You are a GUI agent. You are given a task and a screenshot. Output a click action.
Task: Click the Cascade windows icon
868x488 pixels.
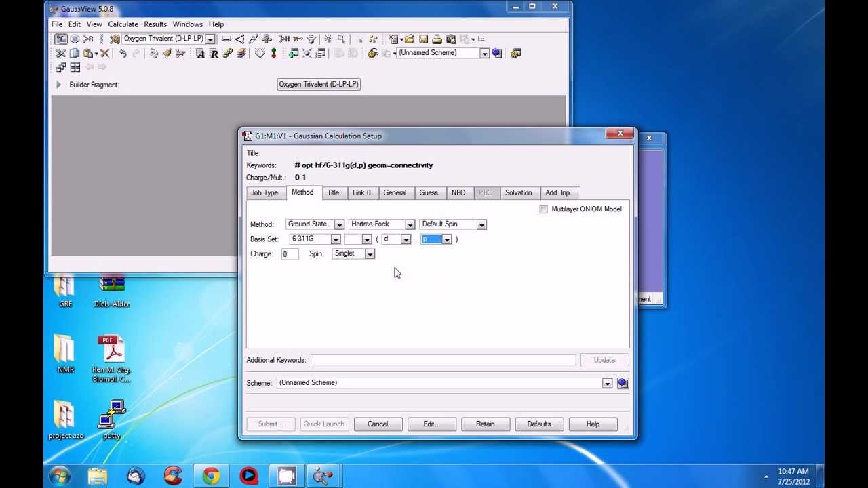tap(61, 67)
